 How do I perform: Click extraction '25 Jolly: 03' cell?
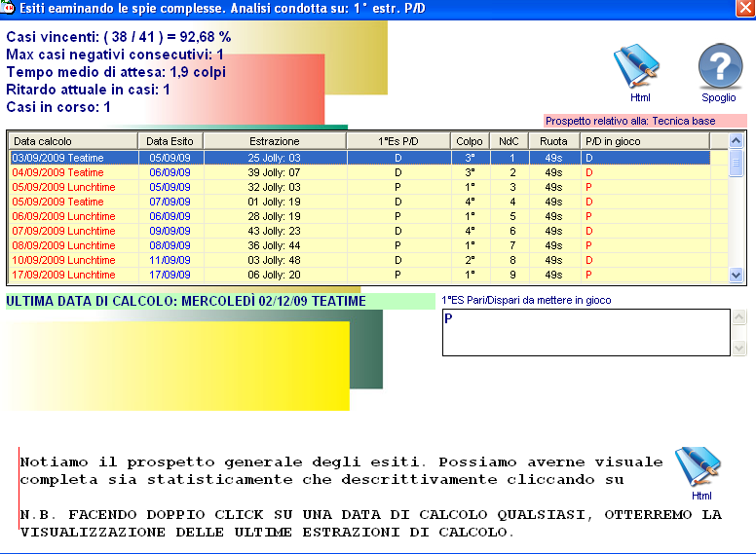pyautogui.click(x=275, y=158)
